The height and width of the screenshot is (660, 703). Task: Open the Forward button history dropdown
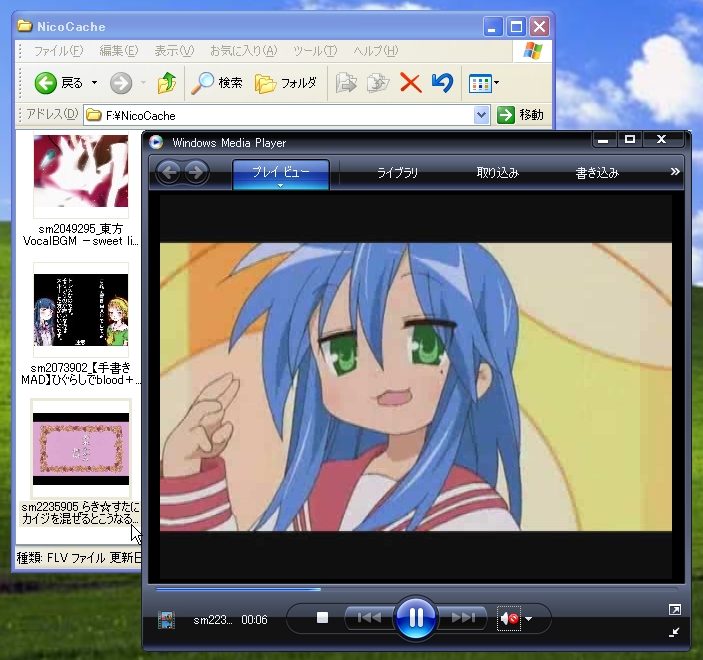143,83
